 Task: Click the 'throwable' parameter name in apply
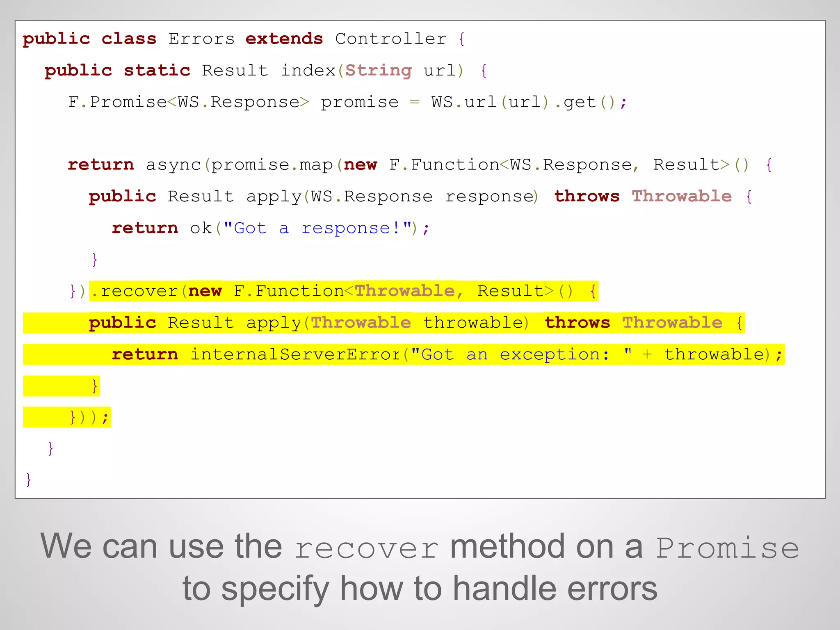click(x=473, y=323)
